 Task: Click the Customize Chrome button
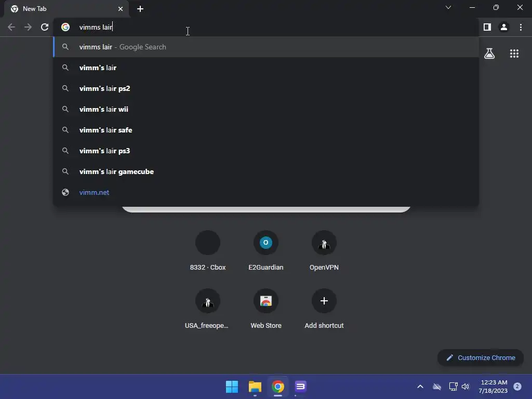pyautogui.click(x=481, y=357)
